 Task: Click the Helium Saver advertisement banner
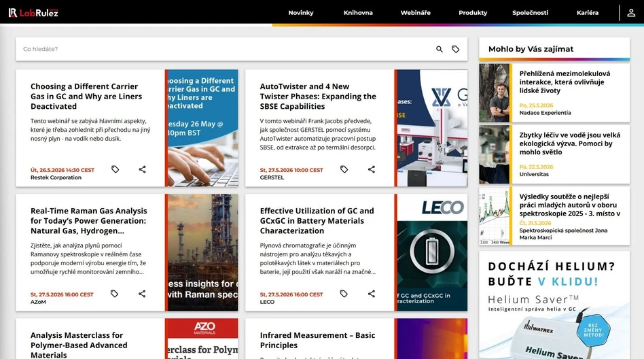pyautogui.click(x=554, y=305)
